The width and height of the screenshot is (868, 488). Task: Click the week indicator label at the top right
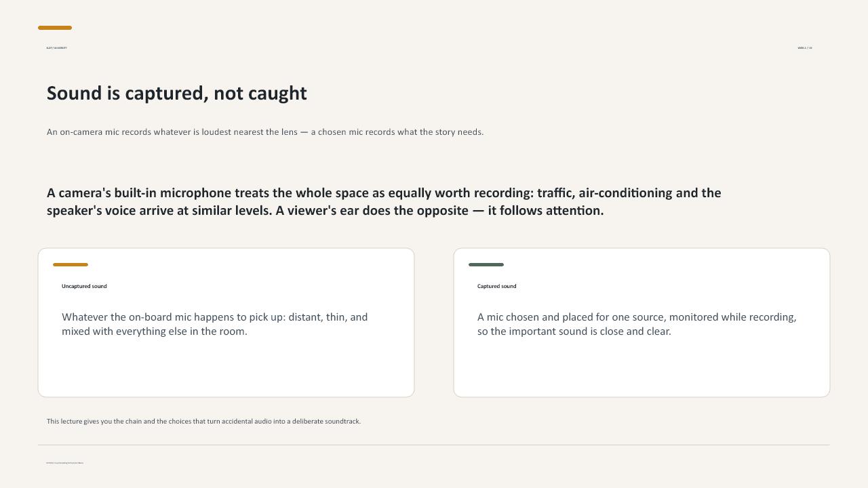tap(805, 48)
